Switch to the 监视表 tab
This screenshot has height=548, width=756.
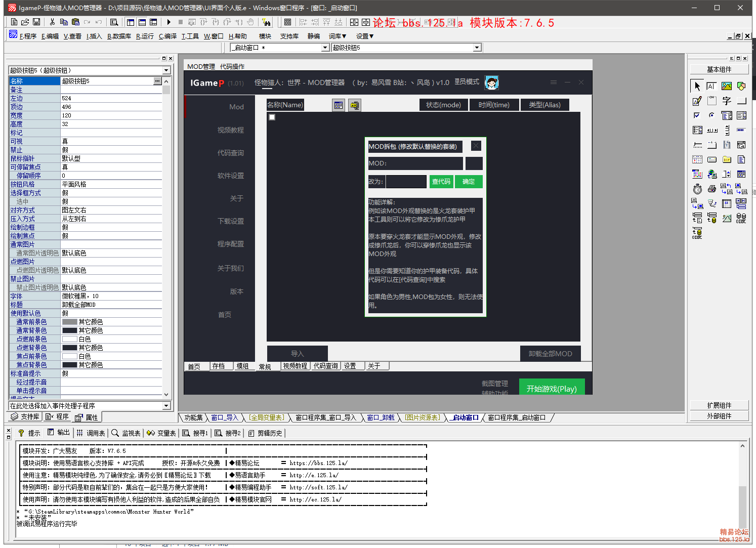pyautogui.click(x=126, y=433)
